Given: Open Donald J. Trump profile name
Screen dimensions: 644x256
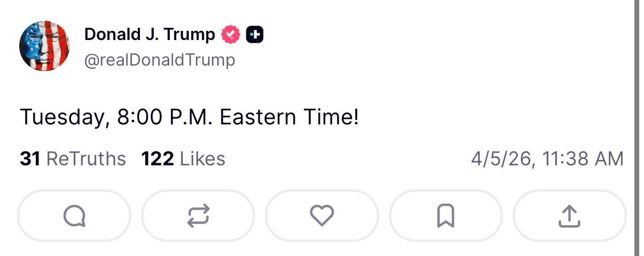Looking at the screenshot, I should (x=150, y=35).
